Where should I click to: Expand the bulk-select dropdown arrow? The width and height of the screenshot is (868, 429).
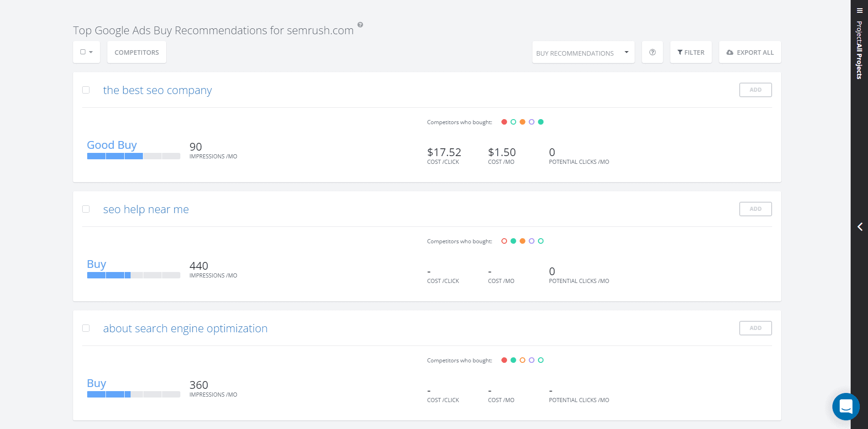click(x=90, y=52)
